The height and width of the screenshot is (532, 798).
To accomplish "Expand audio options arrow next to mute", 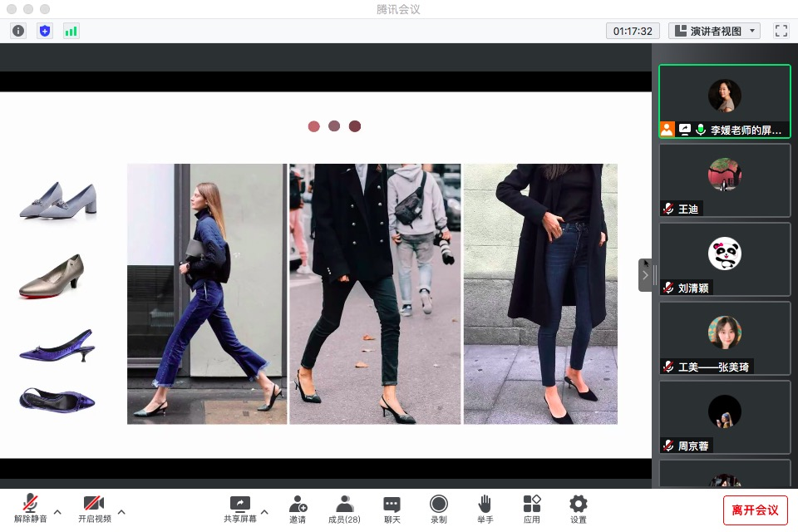I will click(57, 511).
